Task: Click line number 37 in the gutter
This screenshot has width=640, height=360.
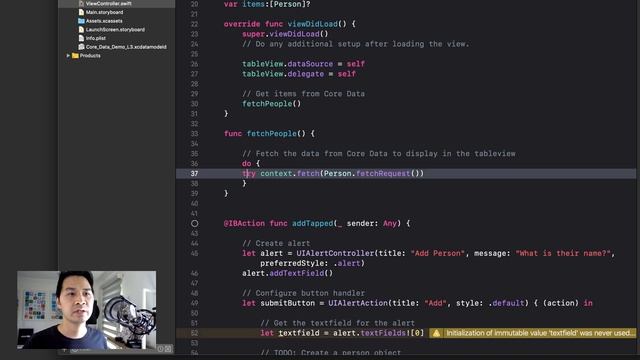Action: click(x=194, y=173)
